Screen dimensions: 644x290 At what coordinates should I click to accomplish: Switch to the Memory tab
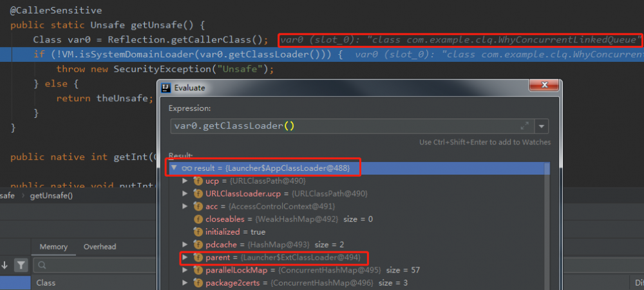click(53, 247)
